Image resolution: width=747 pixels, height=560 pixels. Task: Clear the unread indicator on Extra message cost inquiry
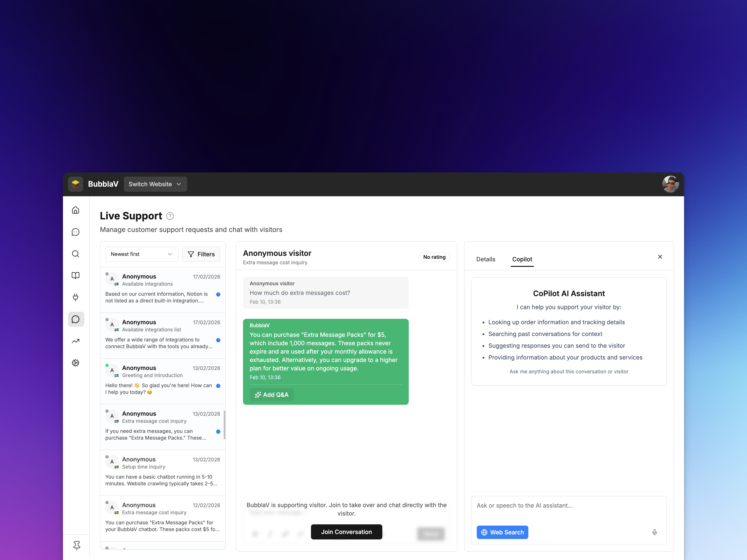[x=218, y=431]
